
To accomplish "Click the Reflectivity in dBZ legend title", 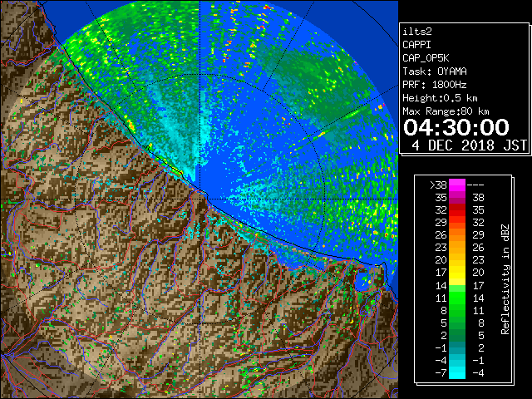I will (505, 279).
